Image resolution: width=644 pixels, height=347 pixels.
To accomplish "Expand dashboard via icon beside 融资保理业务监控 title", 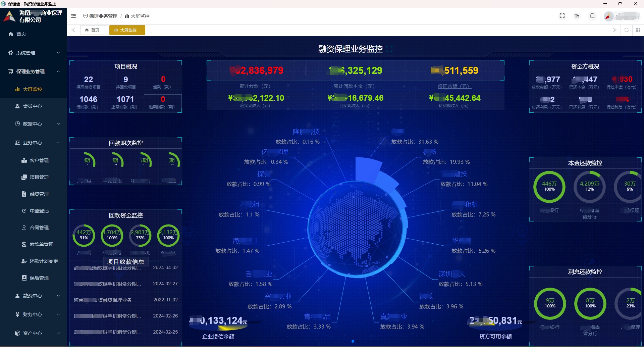I will coord(389,49).
